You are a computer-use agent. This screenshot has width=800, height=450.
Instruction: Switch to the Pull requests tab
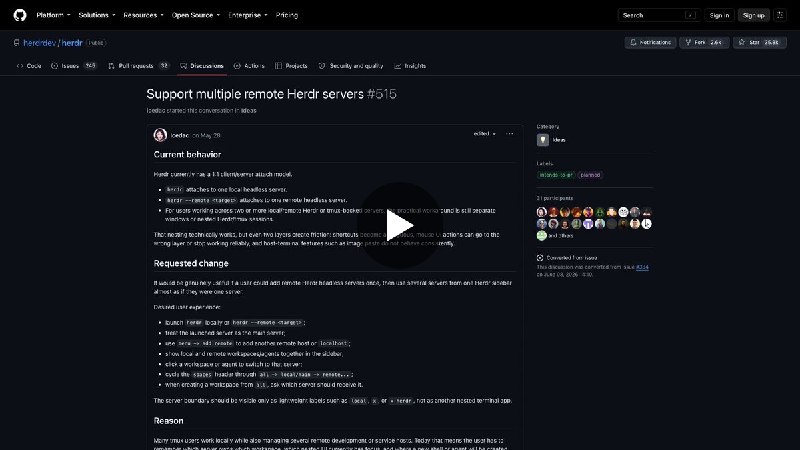(138, 66)
